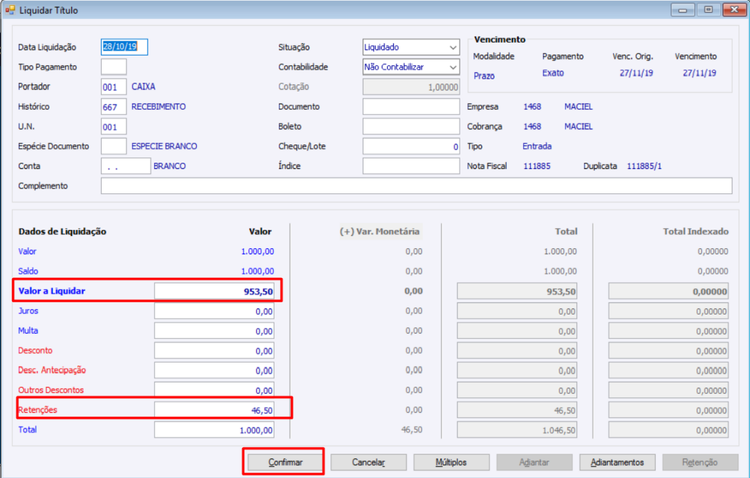750x478 pixels.
Task: Open the Múltiplos option
Action: point(451,462)
